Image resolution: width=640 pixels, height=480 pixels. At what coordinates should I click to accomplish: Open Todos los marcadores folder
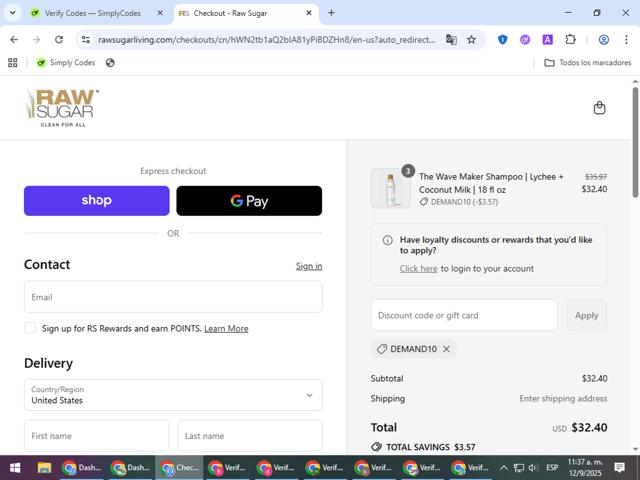pyautogui.click(x=588, y=62)
